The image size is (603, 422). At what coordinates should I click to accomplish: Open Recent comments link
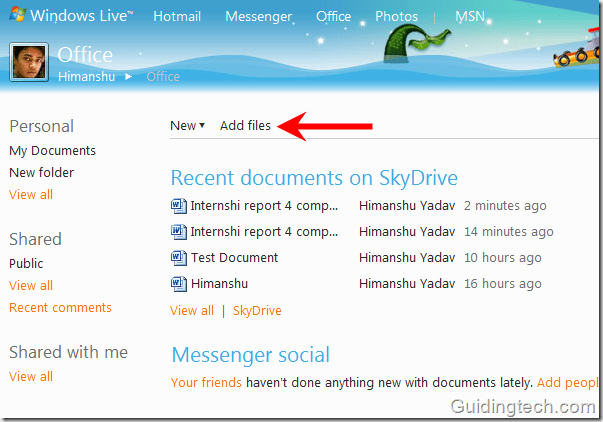[60, 308]
